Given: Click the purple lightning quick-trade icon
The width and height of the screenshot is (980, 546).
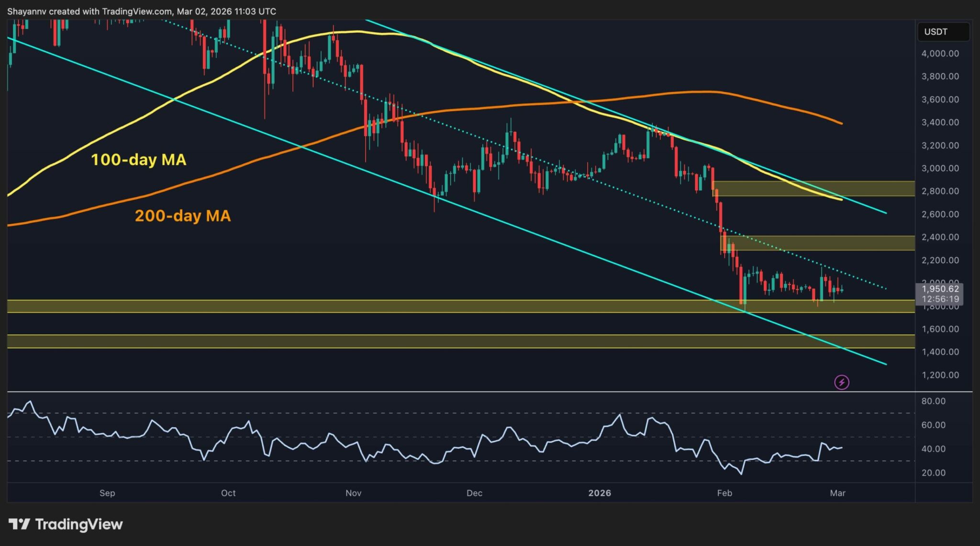Looking at the screenshot, I should (842, 382).
